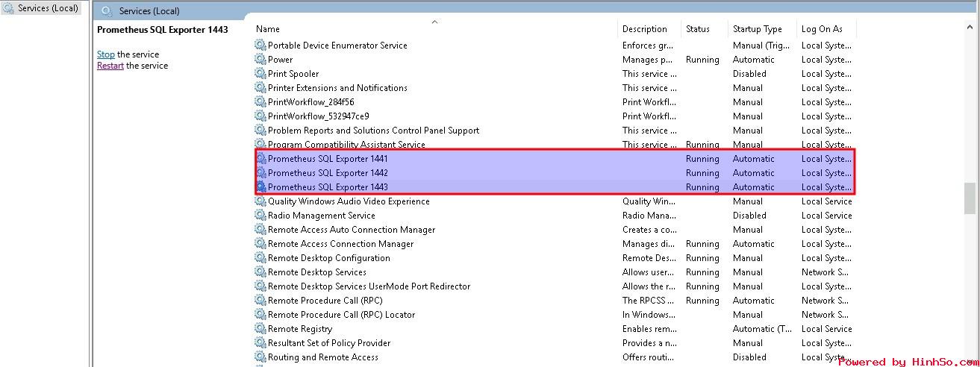Click the gear icon beside Portable Device Enumerator Service

(260, 46)
